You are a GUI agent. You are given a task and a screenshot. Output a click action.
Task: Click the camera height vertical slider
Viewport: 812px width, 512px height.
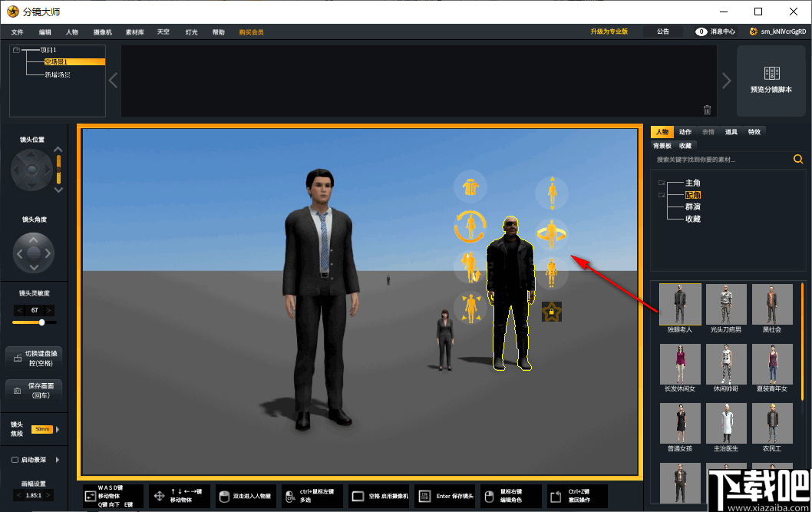click(x=58, y=170)
